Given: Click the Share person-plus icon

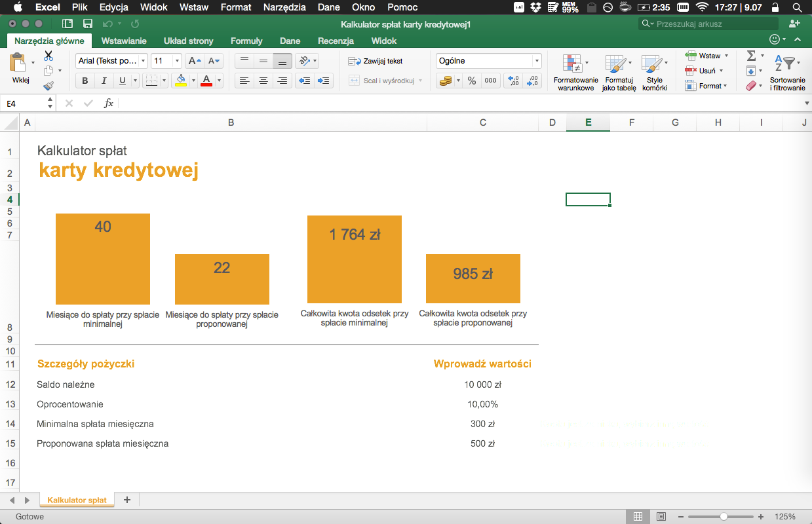Looking at the screenshot, I should coord(795,24).
